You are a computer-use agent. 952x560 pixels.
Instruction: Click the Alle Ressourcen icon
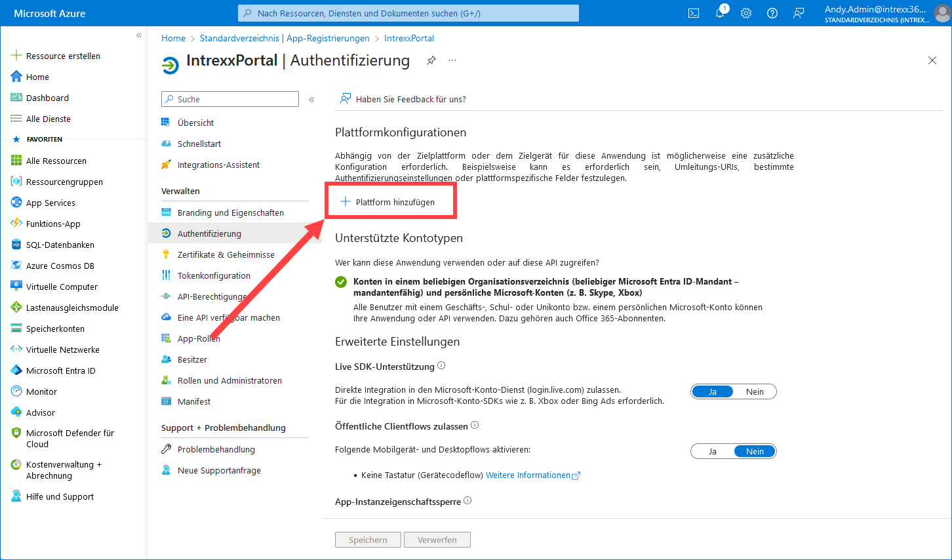click(16, 161)
